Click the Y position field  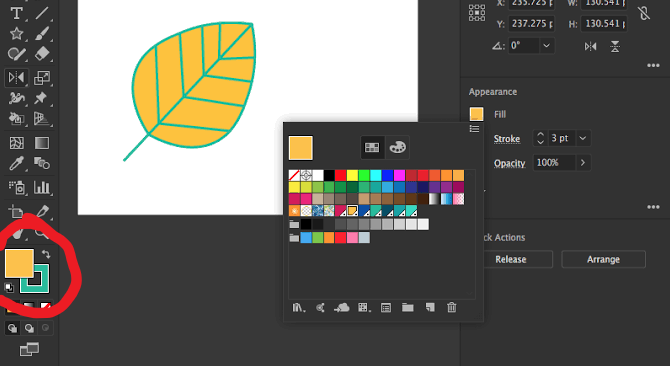pyautogui.click(x=531, y=23)
